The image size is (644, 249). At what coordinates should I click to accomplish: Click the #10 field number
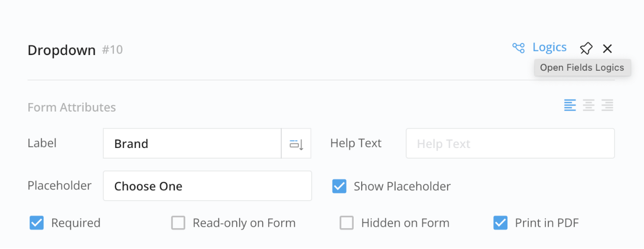click(x=112, y=50)
